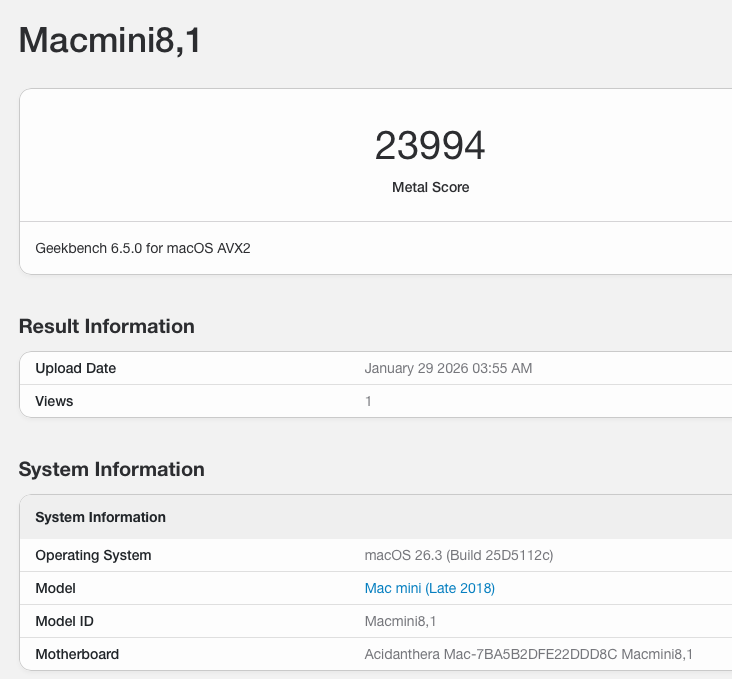Click the Views label
This screenshot has height=679, width=732.
click(54, 401)
